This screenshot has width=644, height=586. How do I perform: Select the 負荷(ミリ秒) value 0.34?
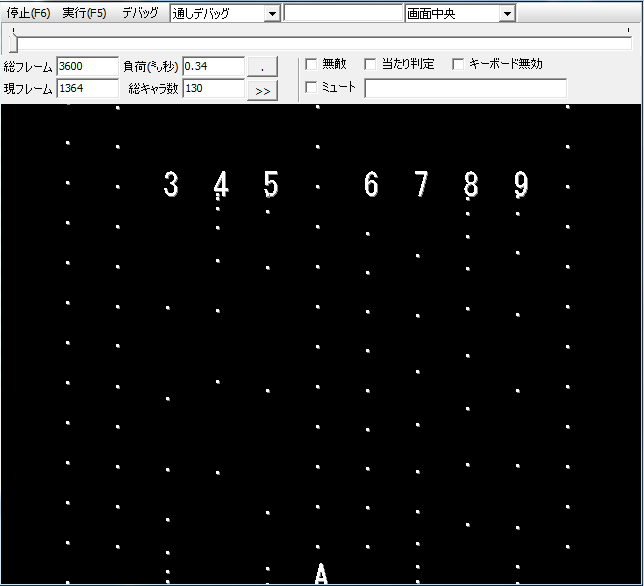(214, 67)
